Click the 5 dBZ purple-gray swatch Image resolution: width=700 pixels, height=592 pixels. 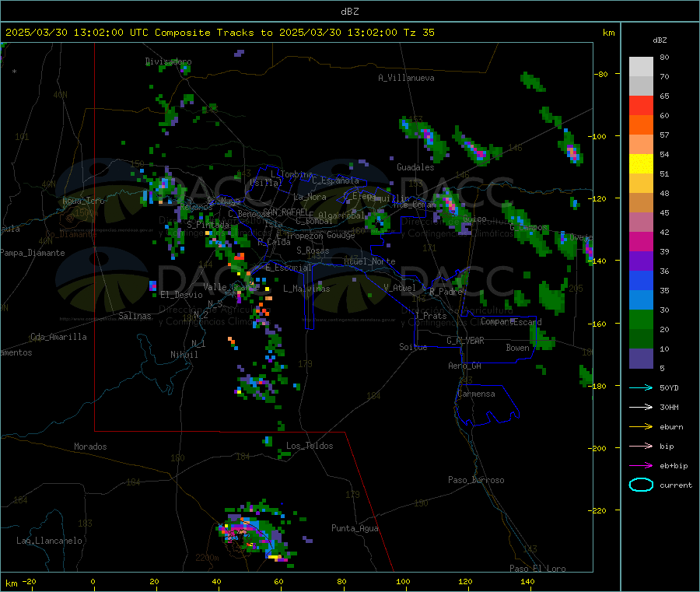641,359
